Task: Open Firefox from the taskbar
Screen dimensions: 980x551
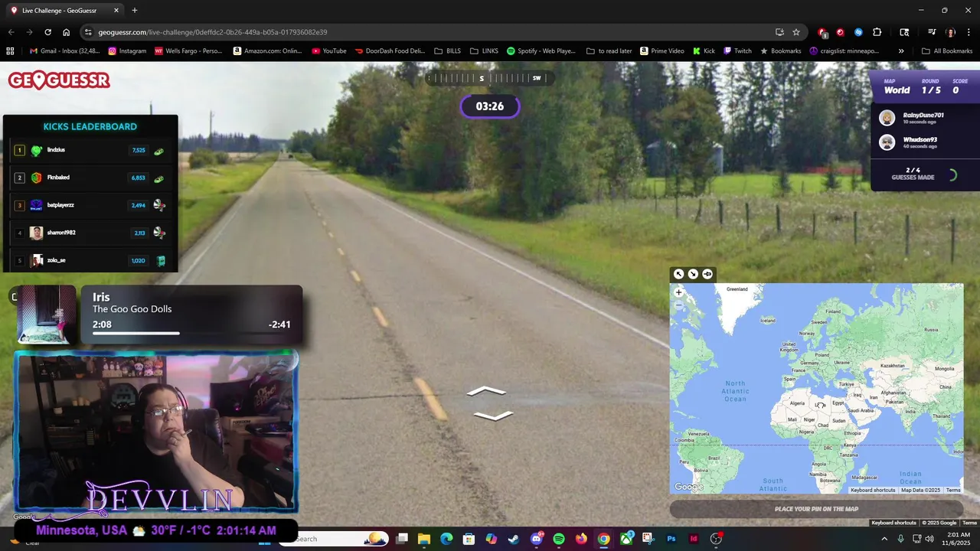Action: pos(581,539)
